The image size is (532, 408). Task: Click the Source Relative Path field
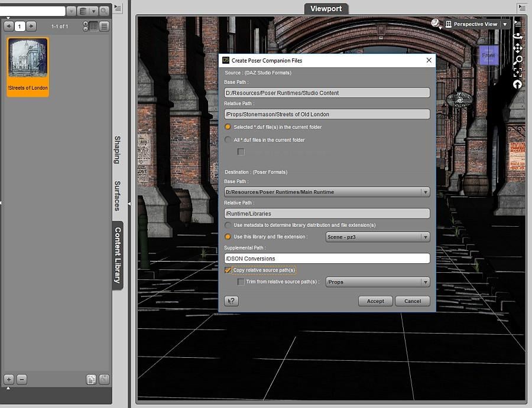coord(327,114)
